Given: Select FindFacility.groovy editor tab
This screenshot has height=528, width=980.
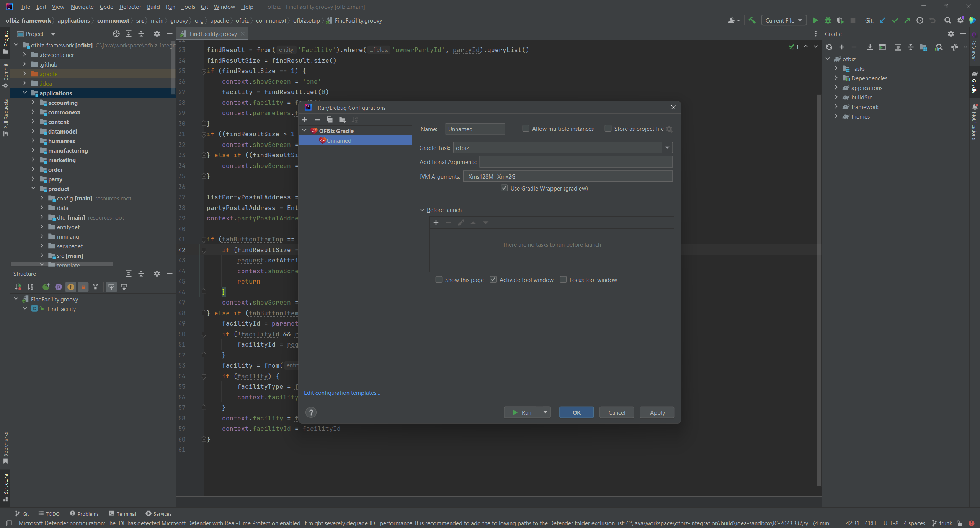Looking at the screenshot, I should (x=213, y=34).
